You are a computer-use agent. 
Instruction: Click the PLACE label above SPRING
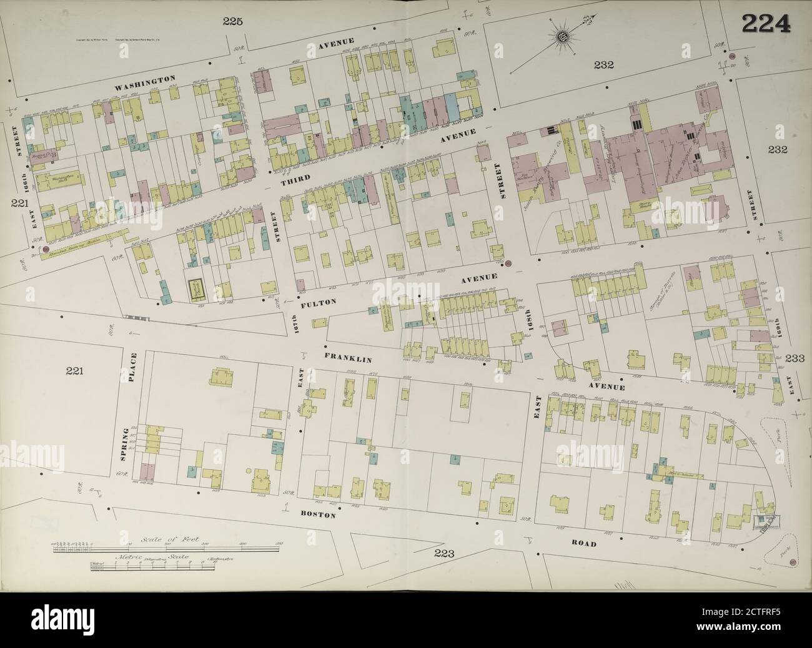[x=133, y=368]
